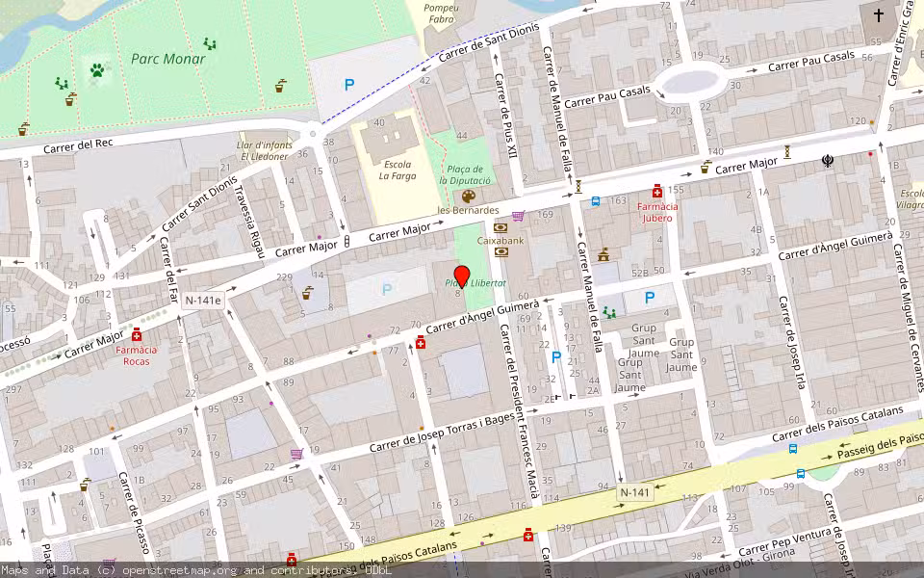Select the Caixabank name label
This screenshot has width=924, height=578.
(x=500, y=240)
